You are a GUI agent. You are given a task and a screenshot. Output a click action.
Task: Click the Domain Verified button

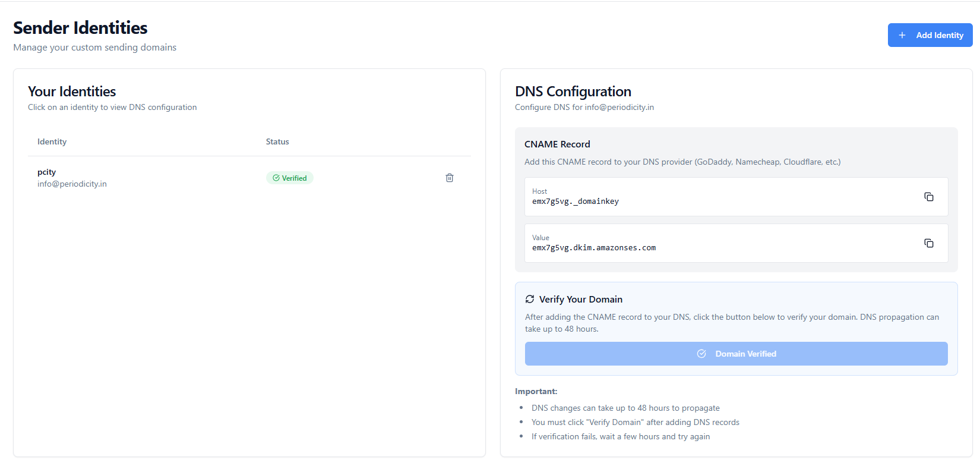(x=736, y=354)
